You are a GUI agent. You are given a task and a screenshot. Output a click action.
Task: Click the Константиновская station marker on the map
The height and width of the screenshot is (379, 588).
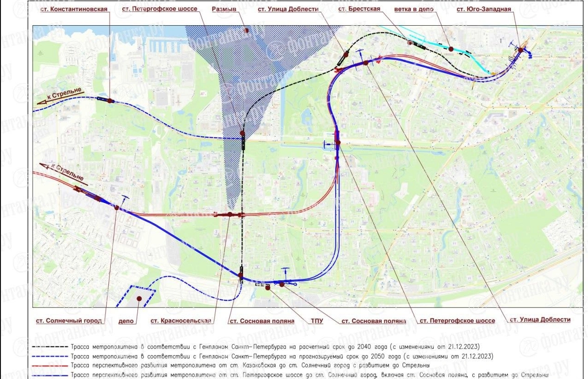point(110,100)
